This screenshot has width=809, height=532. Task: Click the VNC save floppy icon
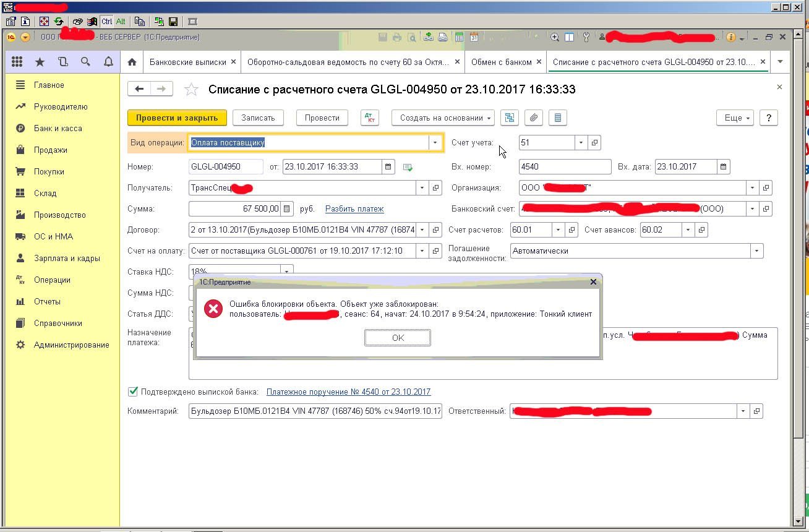(x=173, y=22)
